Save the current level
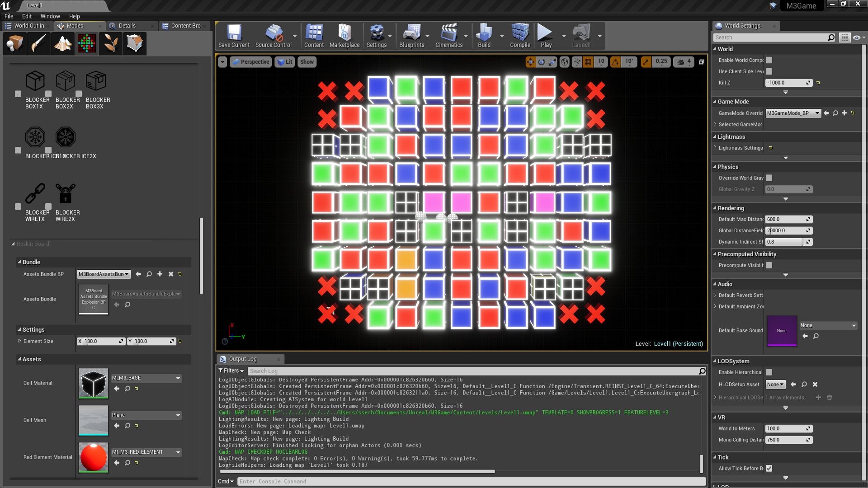The height and width of the screenshot is (488, 868). pos(233,36)
